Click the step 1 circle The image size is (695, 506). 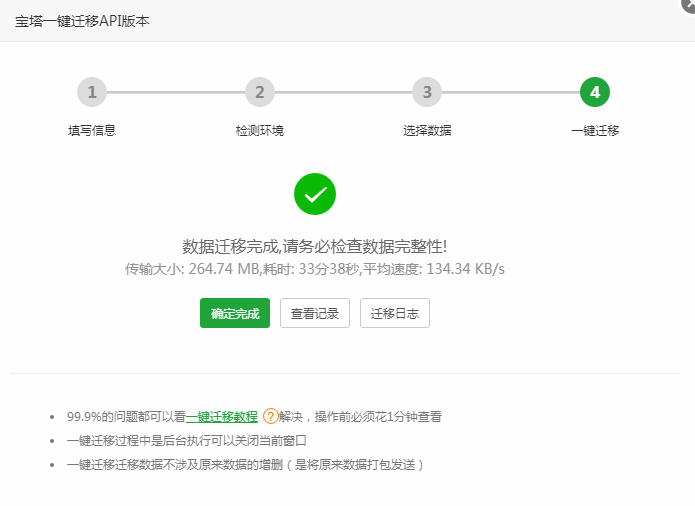click(x=91, y=93)
